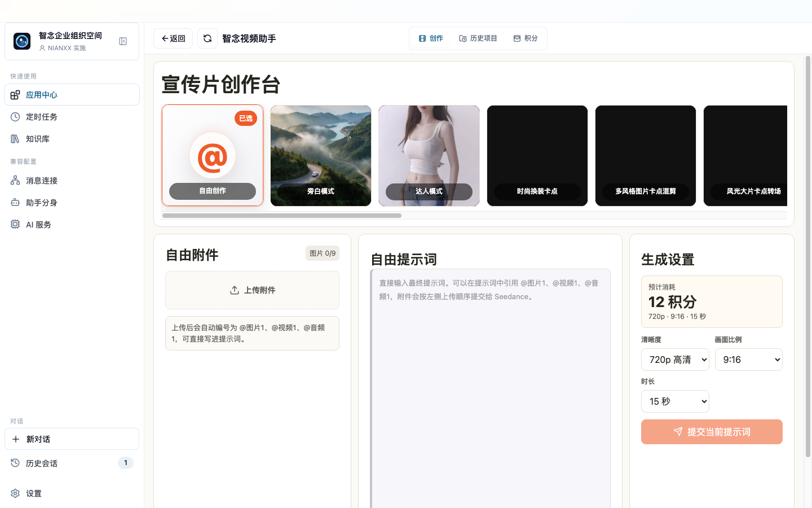Click the page vertical scrollbar
The image size is (812, 508).
[808, 257]
